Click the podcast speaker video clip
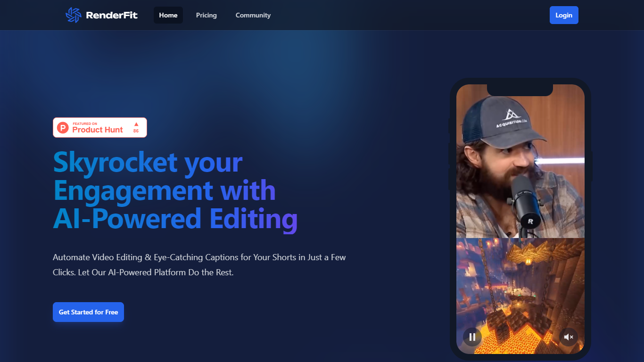 click(520, 161)
